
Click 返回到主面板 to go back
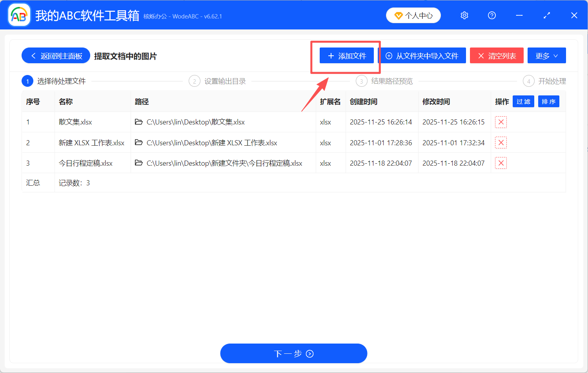(x=56, y=55)
